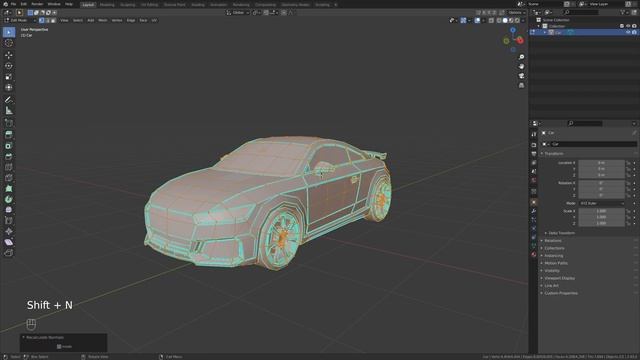Expand the Delta Transform panel
The image size is (640, 360).
[562, 233]
